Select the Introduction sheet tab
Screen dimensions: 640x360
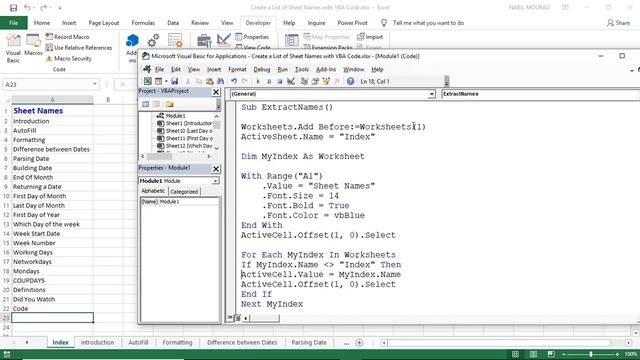[97, 342]
